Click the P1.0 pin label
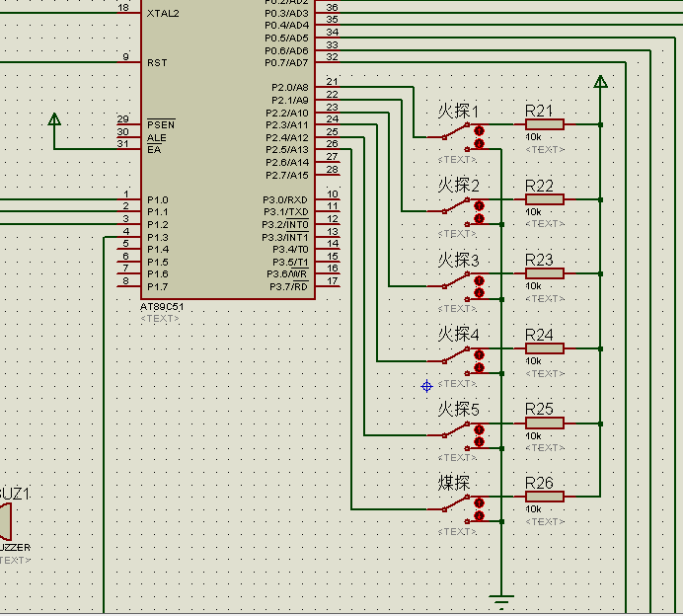683x616 pixels. pos(158,200)
